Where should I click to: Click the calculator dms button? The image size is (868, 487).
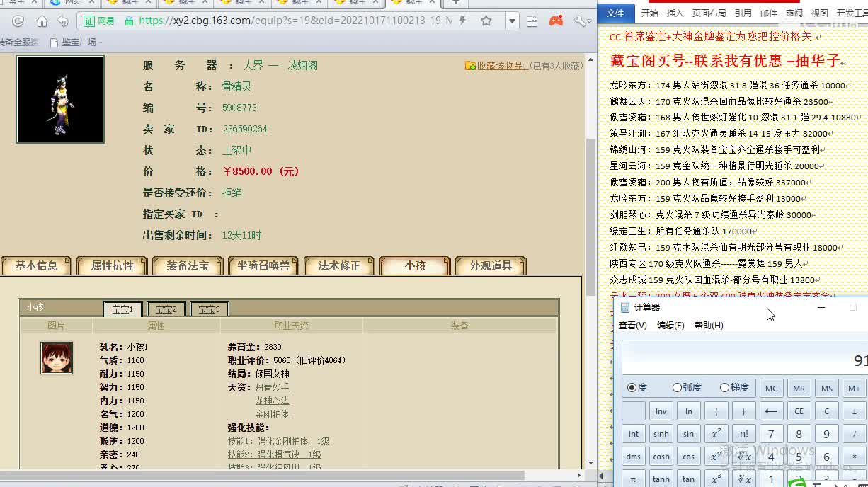point(633,457)
